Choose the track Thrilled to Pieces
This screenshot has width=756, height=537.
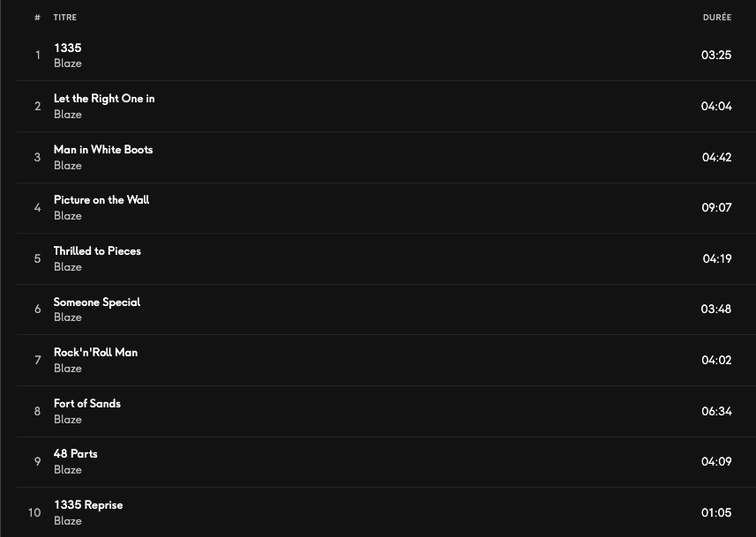point(97,251)
